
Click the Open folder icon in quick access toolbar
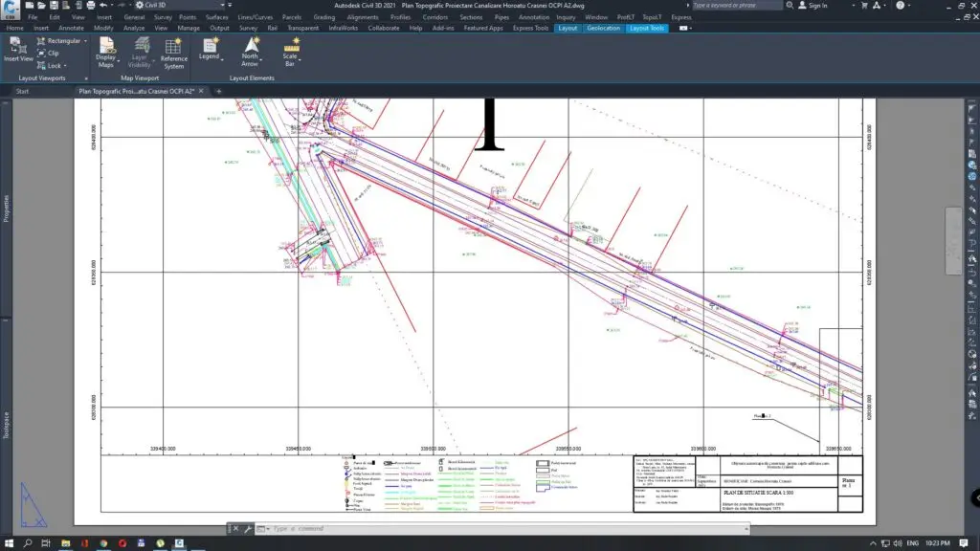pyautogui.click(x=41, y=5)
